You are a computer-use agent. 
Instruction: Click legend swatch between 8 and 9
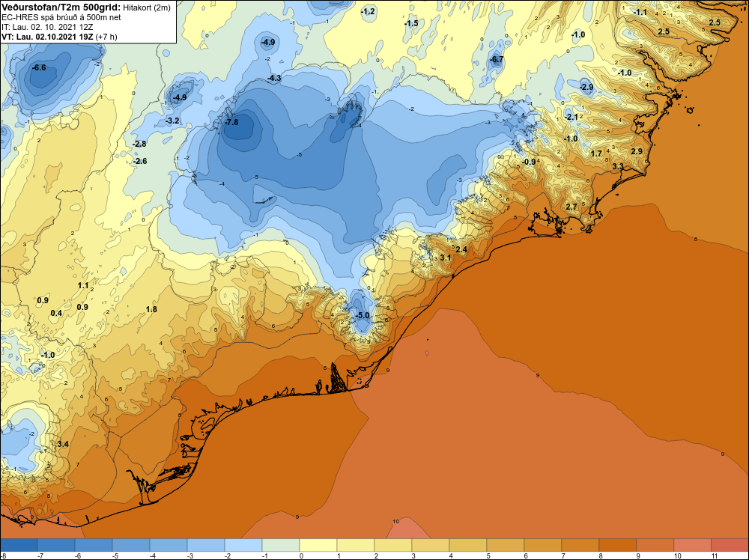pos(618,545)
